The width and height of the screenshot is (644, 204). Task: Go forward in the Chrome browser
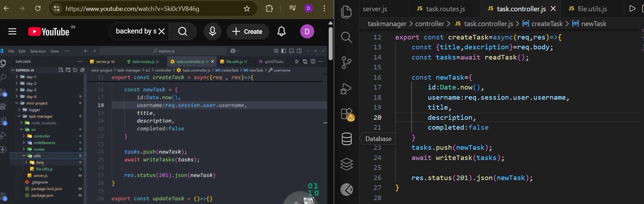pyautogui.click(x=21, y=9)
